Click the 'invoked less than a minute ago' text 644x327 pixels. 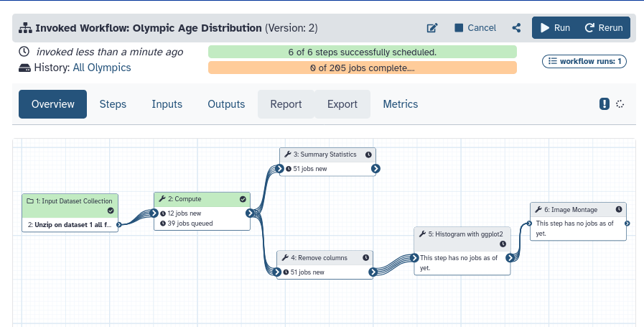pyautogui.click(x=110, y=52)
